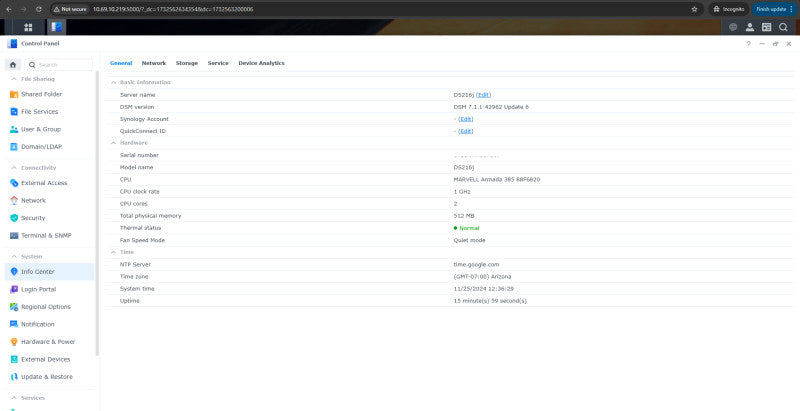Screen dimensions: 800x411
Task: Open the user account options icon
Action: (749, 28)
